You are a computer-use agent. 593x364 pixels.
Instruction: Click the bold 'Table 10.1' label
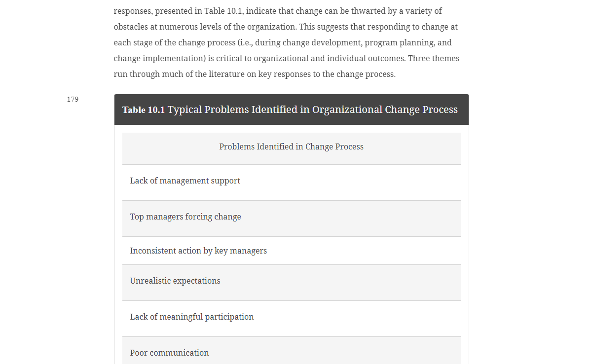coord(144,110)
